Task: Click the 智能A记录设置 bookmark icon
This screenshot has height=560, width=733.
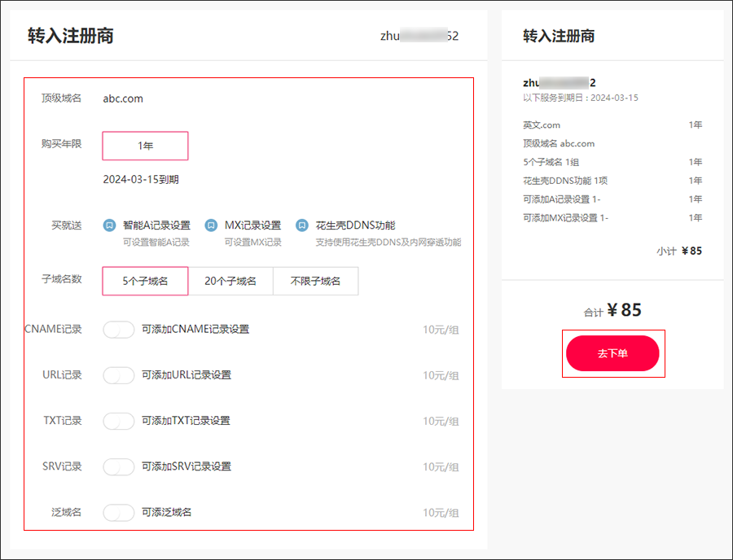Action: click(x=109, y=225)
